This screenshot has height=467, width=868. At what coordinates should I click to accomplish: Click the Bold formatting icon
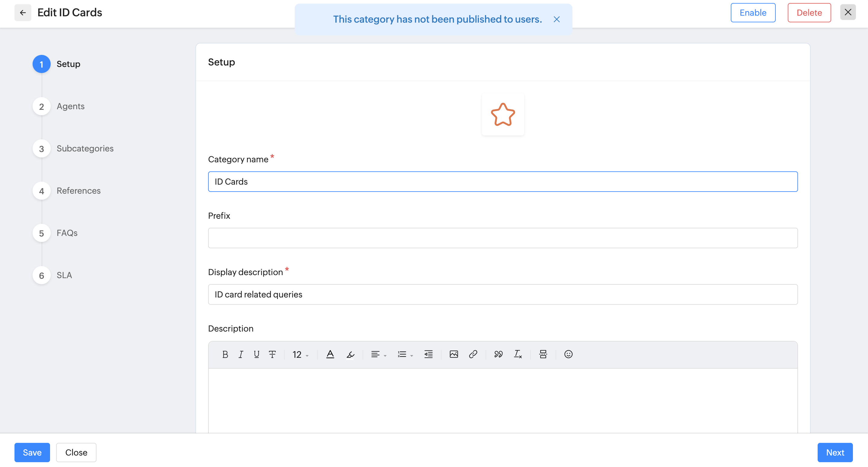click(x=225, y=354)
